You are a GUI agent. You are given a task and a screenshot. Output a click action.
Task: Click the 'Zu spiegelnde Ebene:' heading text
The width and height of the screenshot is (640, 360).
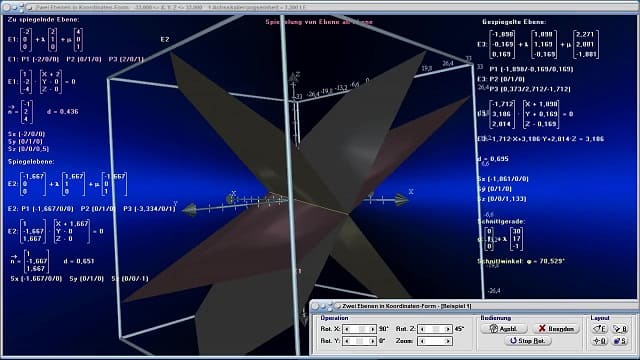44,20
